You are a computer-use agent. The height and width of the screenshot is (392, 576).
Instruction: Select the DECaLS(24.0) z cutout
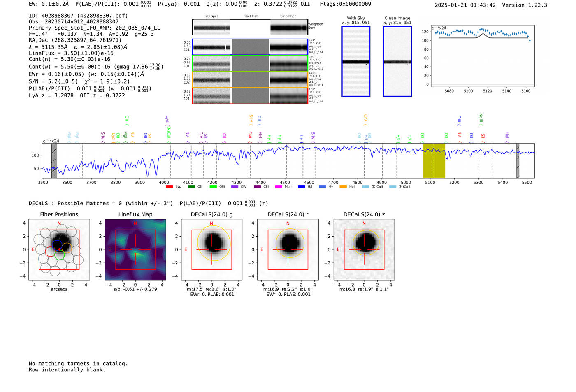tap(364, 250)
